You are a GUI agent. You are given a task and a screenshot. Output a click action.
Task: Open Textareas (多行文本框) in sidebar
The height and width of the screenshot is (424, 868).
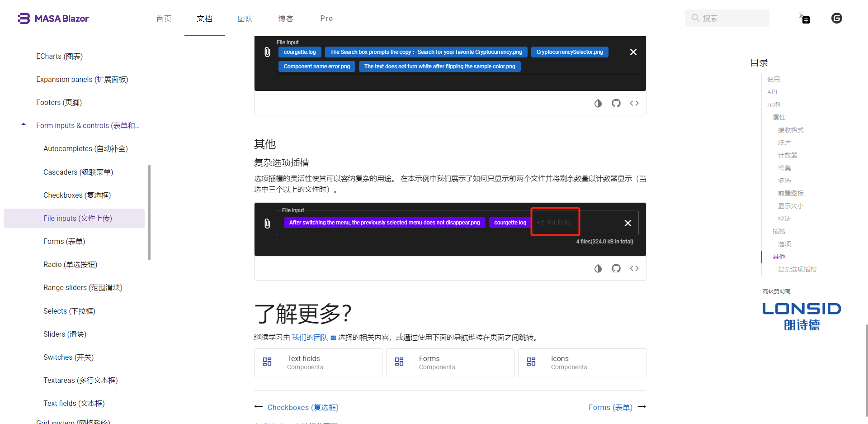coord(80,381)
